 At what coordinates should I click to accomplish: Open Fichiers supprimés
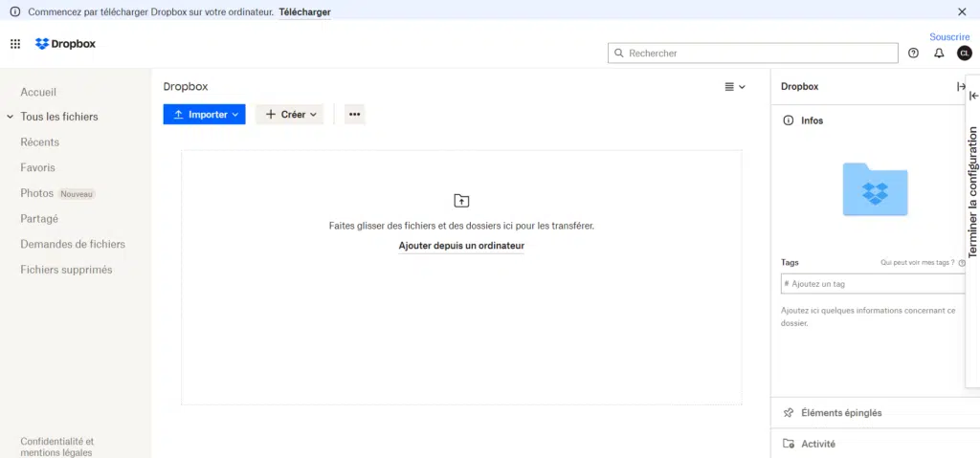[x=66, y=270]
